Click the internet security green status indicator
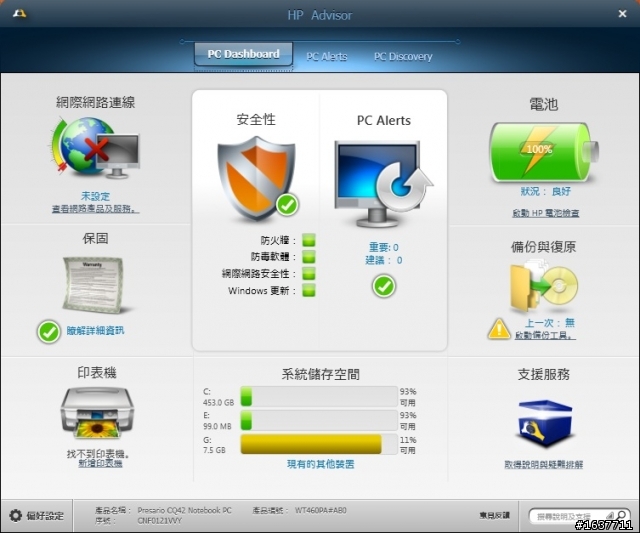 click(309, 273)
